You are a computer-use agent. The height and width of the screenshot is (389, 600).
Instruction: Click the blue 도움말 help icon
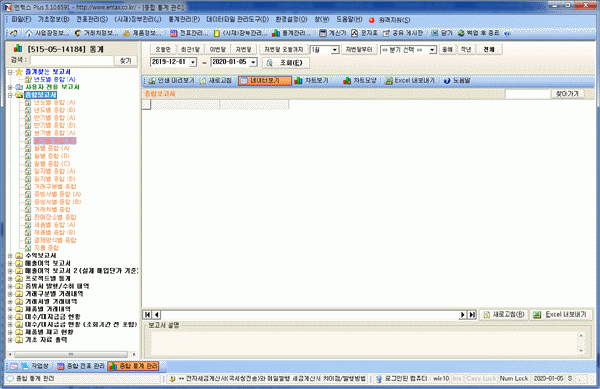tap(447, 81)
